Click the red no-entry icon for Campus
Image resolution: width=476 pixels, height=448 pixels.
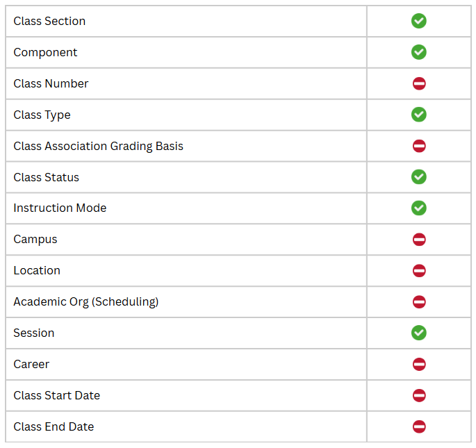(x=419, y=240)
